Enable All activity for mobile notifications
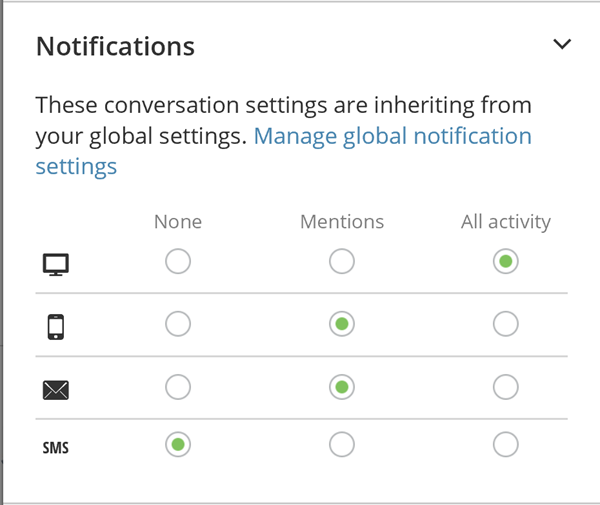This screenshot has width=600, height=505. pos(506,324)
